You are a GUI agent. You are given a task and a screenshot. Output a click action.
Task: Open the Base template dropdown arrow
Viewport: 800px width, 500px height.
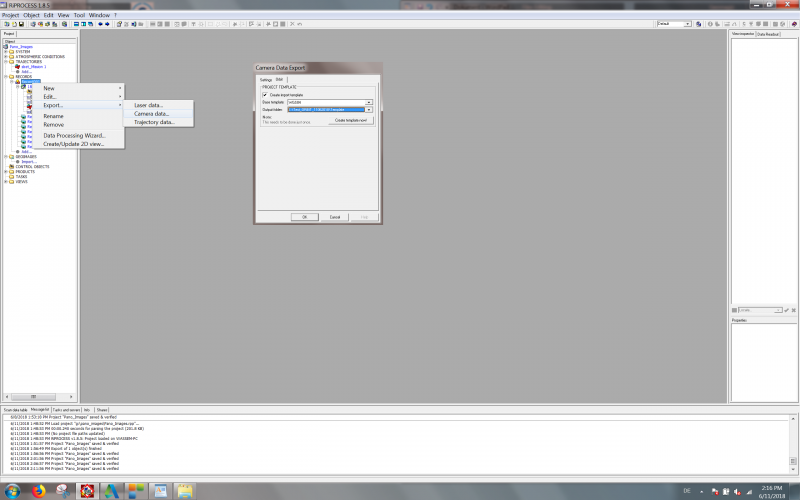(x=368, y=103)
